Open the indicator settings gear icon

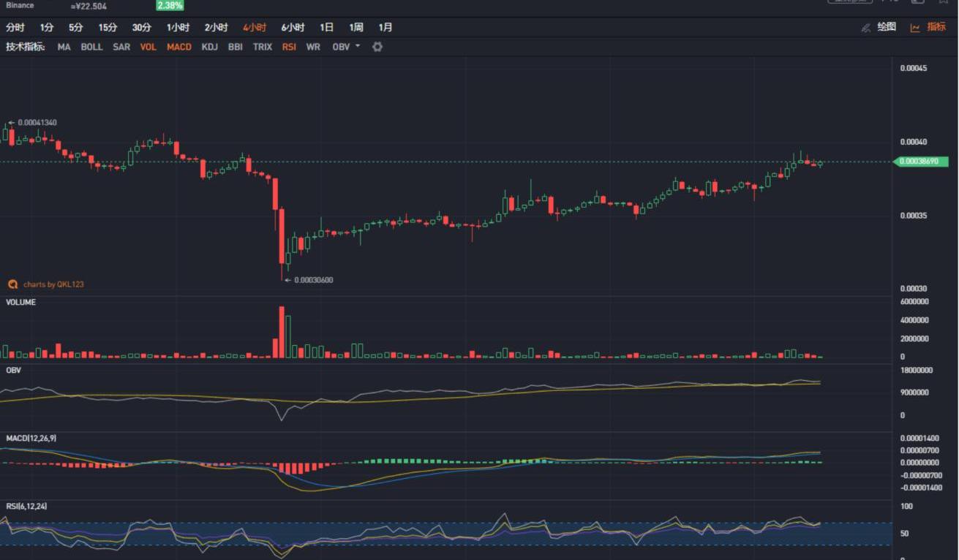377,47
